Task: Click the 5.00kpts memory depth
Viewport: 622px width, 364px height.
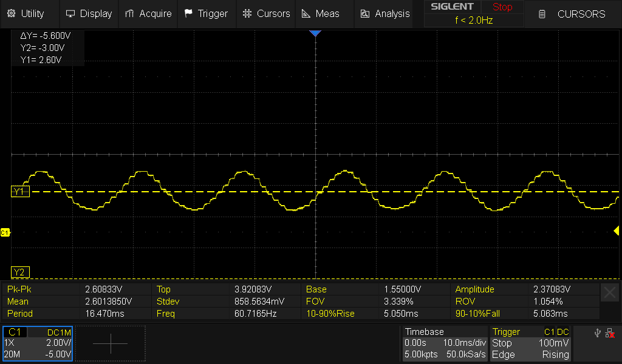Action: tap(420, 354)
